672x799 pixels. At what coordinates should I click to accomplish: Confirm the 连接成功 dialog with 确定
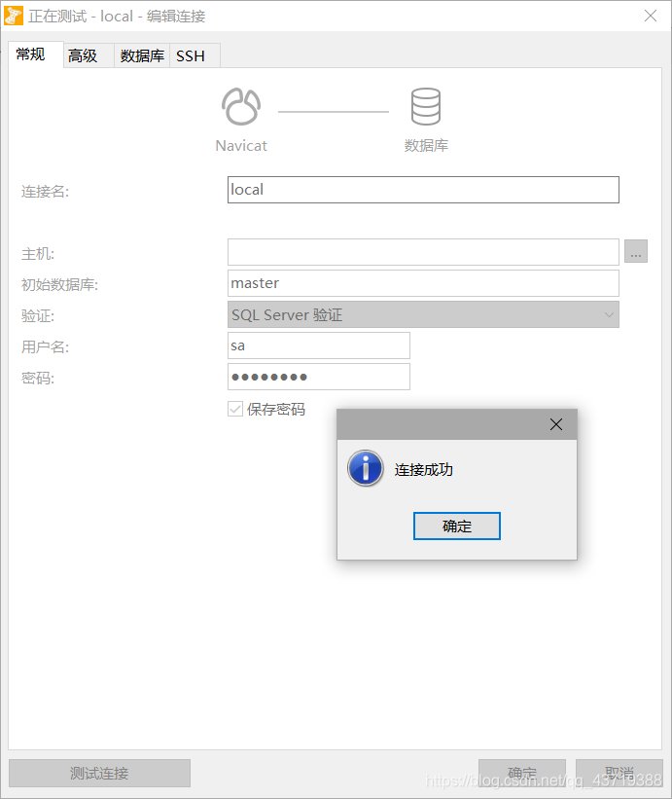click(x=457, y=526)
